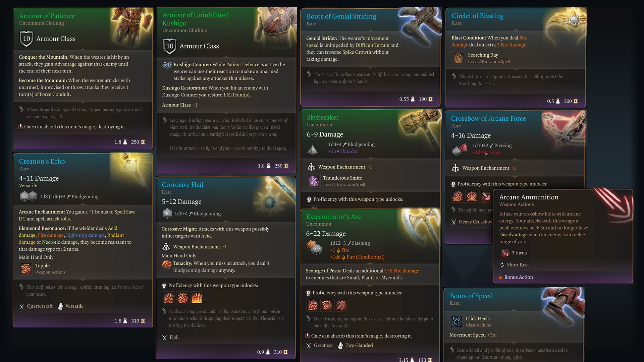The image size is (644, 362).
Task: Click the Tenacity icon on Corrosive Flail
Action: tap(167, 265)
